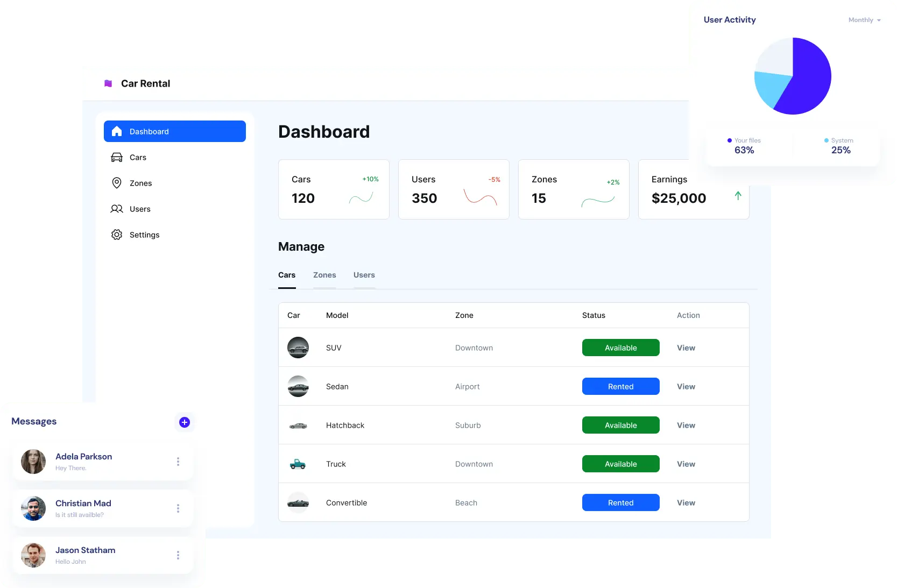Click the green trend line on Zones card
This screenshot has width=897, height=588.
[x=598, y=201]
